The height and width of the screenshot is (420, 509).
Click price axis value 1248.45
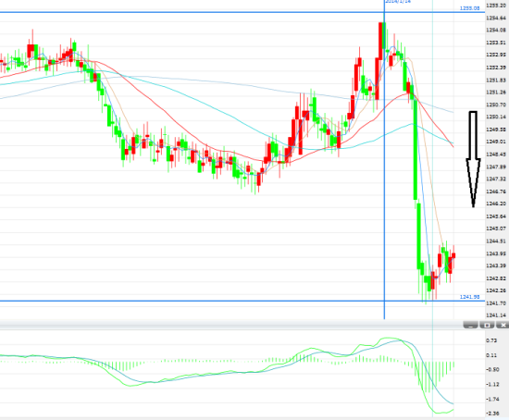(x=496, y=154)
